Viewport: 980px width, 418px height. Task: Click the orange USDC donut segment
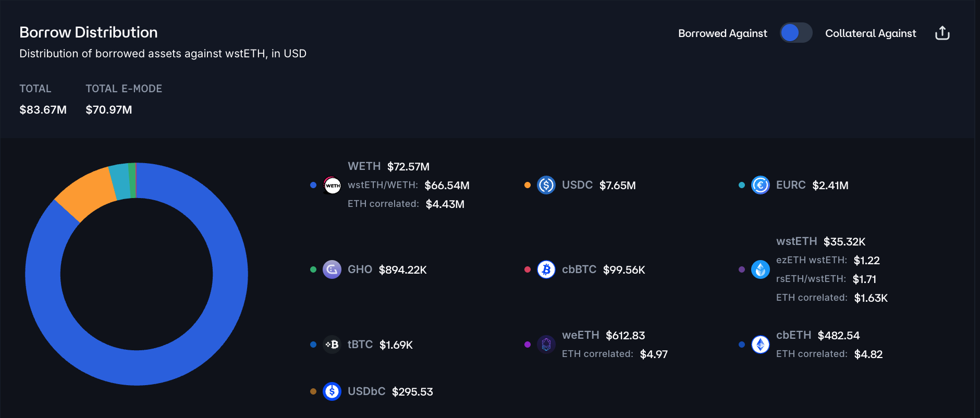tap(86, 194)
